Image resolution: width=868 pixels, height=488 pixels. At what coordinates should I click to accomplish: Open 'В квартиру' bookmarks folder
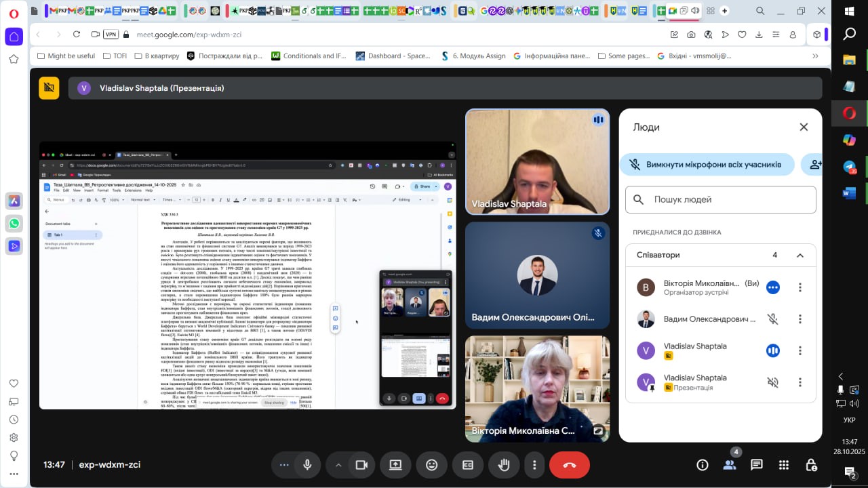[155, 56]
